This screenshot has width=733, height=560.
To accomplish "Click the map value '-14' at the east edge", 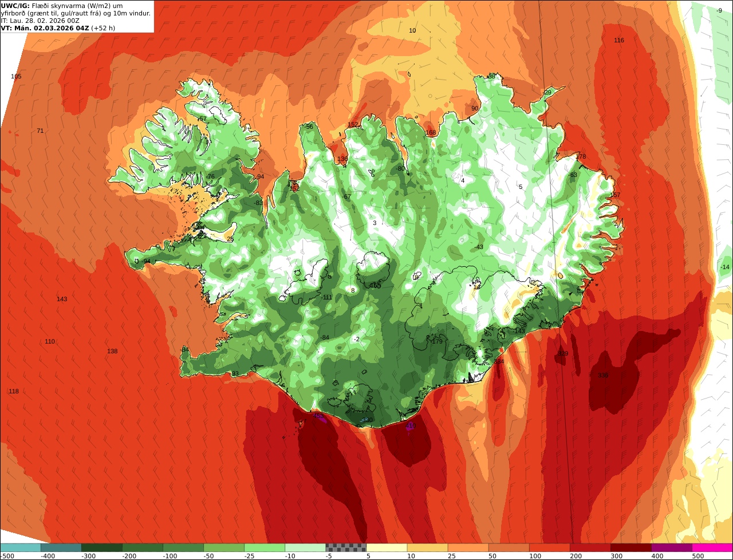I will tap(724, 267).
